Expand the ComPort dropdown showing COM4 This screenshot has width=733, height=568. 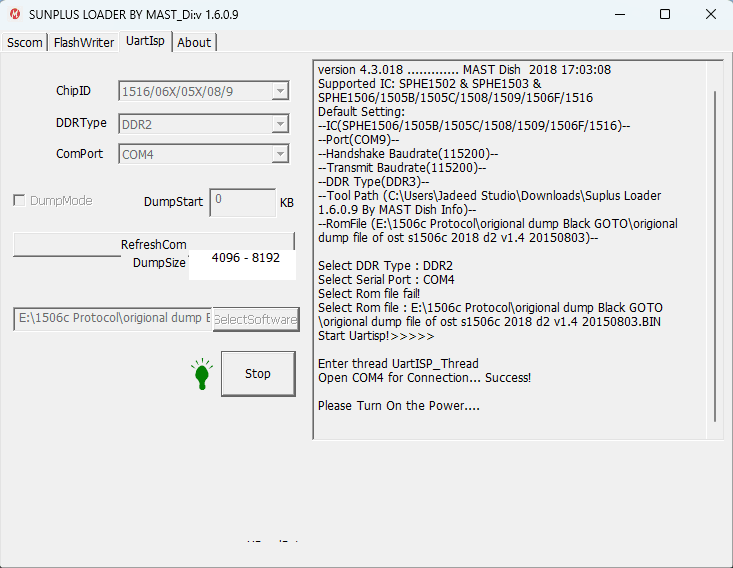pyautogui.click(x=280, y=154)
